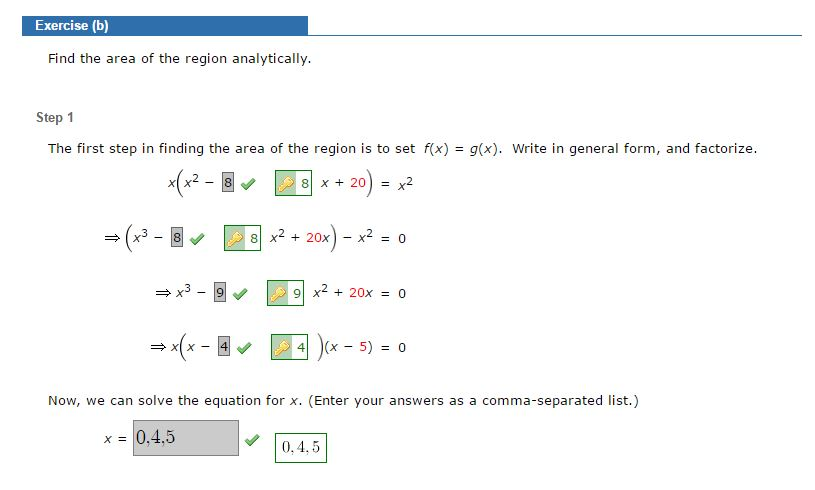
Task: Click the key icon beside x² + 20x − x² row
Action: 235,238
